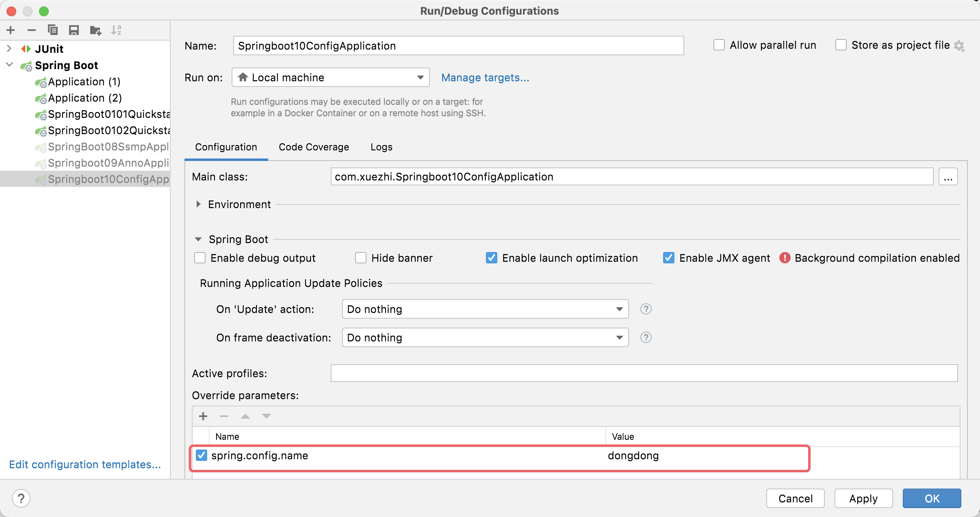Click the Background compilation warning icon
The width and height of the screenshot is (980, 517).
pyautogui.click(x=785, y=258)
